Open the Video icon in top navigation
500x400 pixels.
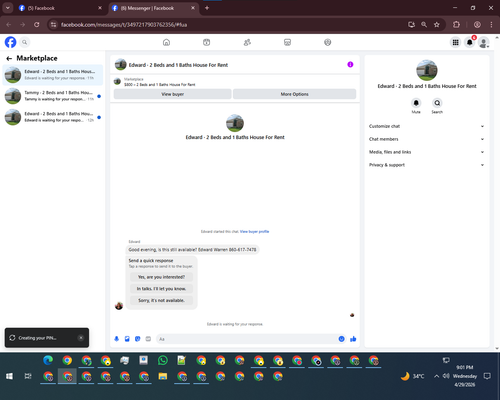[x=207, y=42]
